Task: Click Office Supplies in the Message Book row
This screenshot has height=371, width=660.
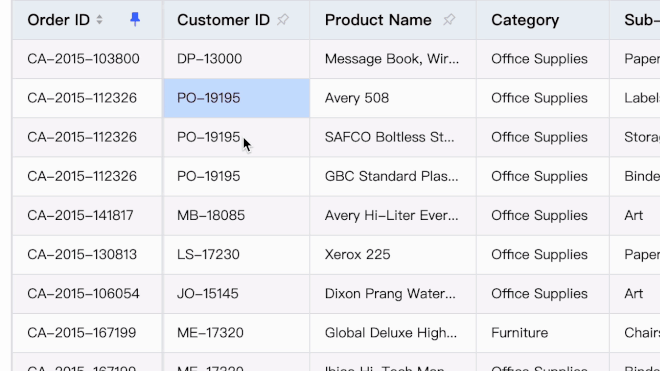Action: coord(543,59)
